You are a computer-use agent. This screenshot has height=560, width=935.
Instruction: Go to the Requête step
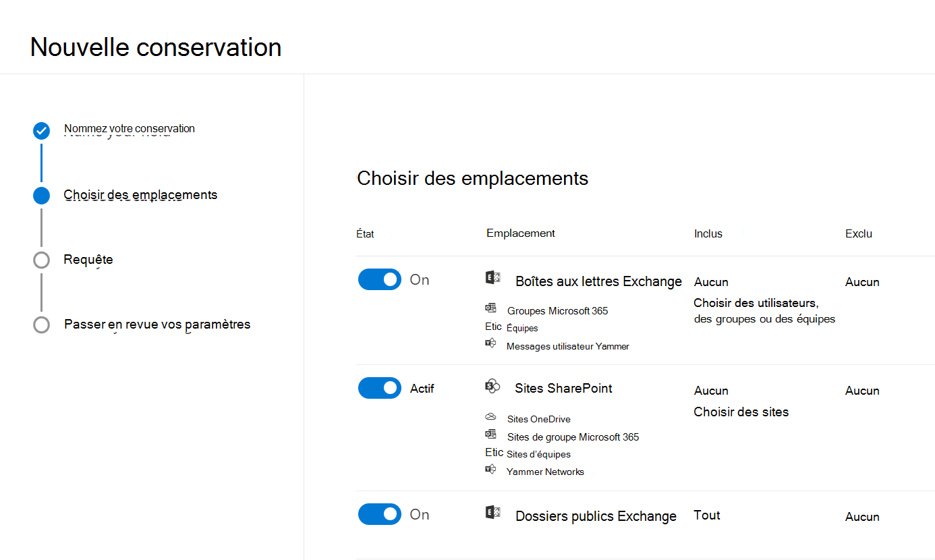(88, 260)
